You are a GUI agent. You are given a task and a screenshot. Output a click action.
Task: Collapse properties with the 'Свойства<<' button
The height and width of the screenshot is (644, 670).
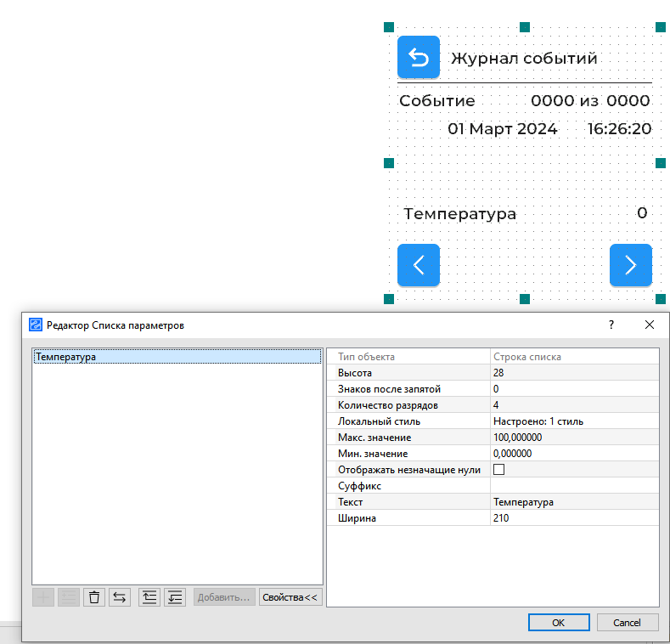tap(290, 597)
